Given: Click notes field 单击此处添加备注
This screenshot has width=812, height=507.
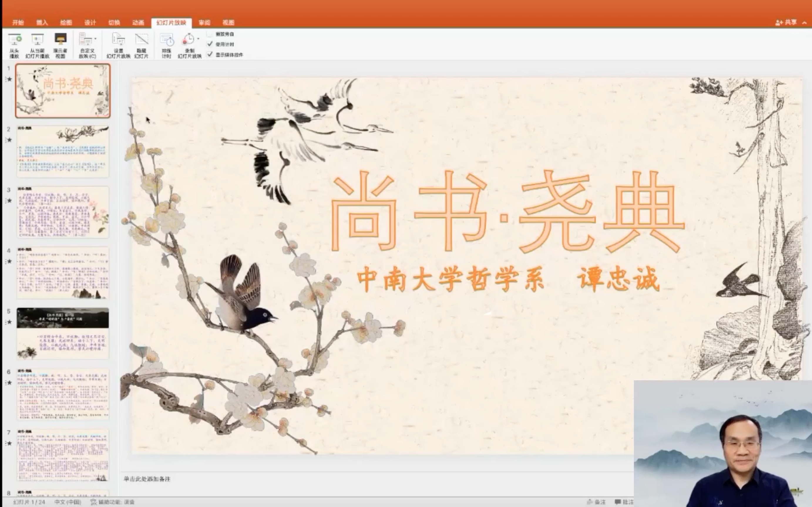Looking at the screenshot, I should 147,479.
